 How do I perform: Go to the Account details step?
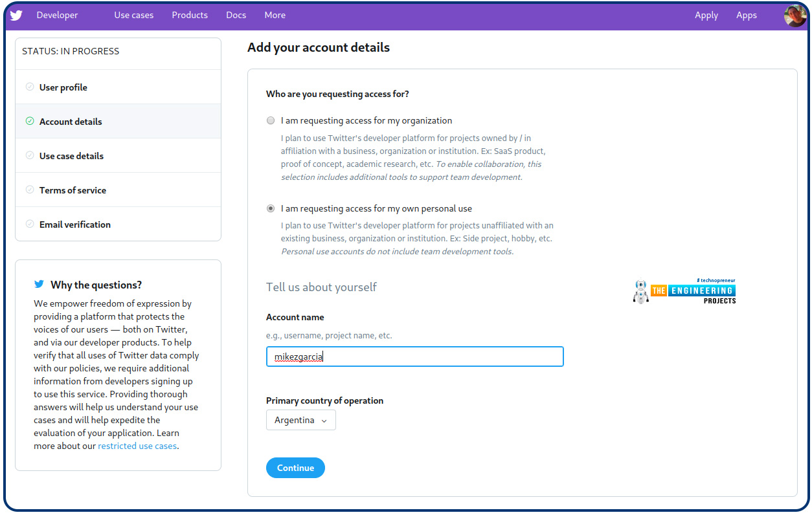click(118, 122)
